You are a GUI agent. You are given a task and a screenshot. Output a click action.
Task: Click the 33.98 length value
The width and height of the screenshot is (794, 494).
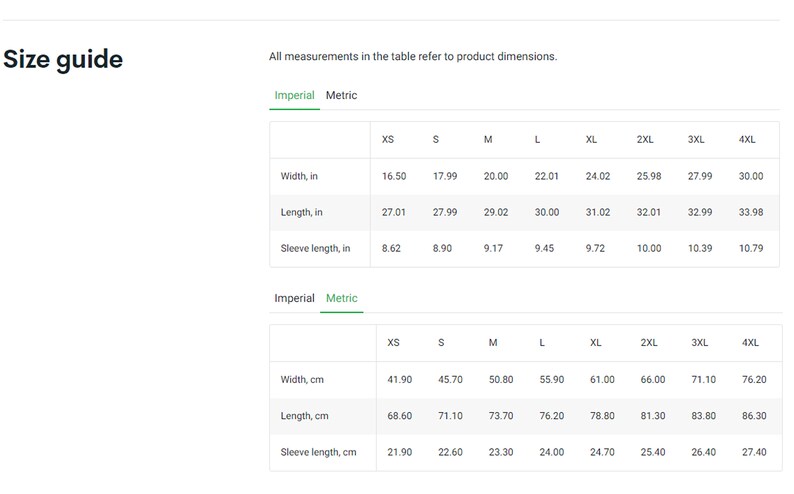point(750,212)
